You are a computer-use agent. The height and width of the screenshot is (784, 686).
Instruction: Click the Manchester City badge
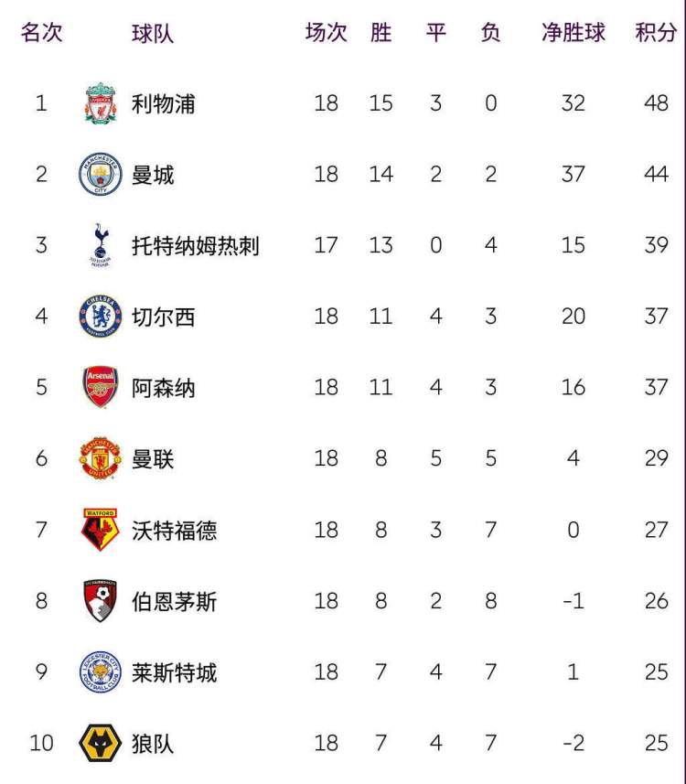(101, 174)
